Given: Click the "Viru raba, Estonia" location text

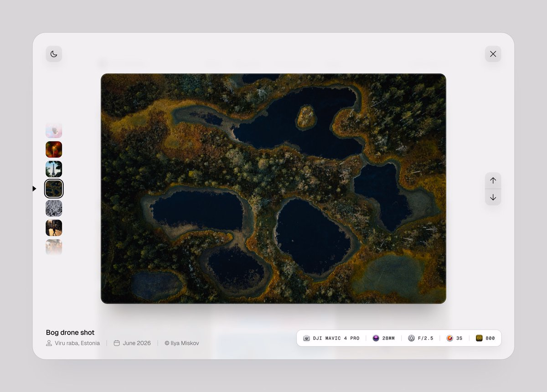Looking at the screenshot, I should click(x=77, y=343).
